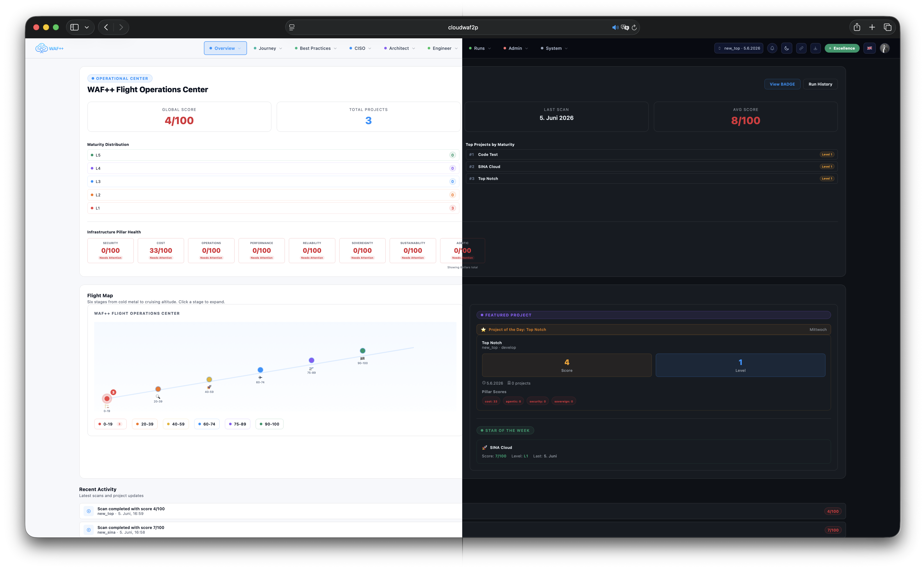Image resolution: width=924 pixels, height=569 pixels.
Task: Open Safari sidebar options chevron
Action: pos(87,27)
